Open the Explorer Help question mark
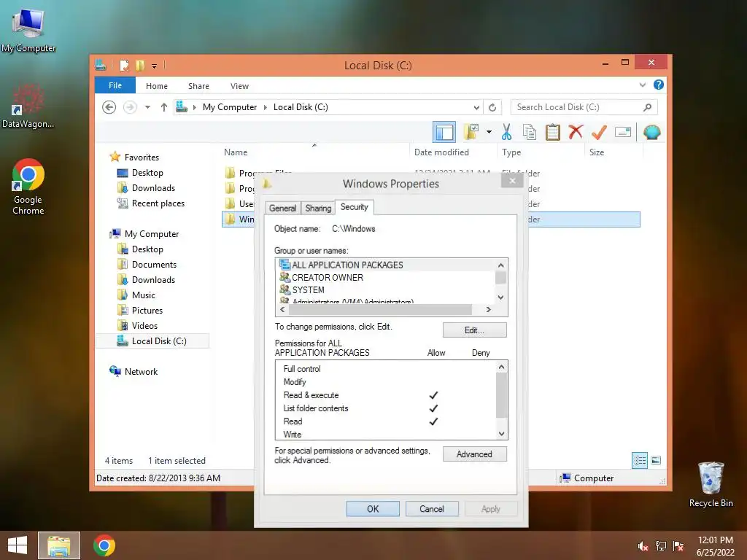Viewport: 747px width, 560px height. (x=659, y=85)
